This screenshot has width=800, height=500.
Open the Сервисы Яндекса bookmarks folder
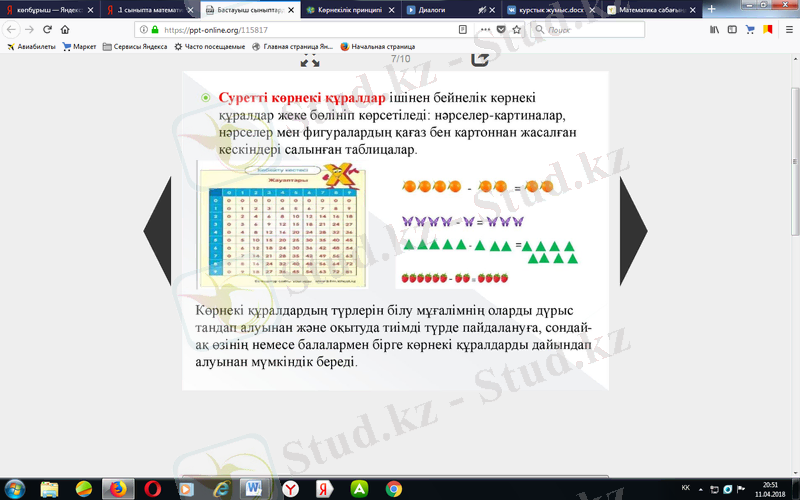click(x=139, y=46)
